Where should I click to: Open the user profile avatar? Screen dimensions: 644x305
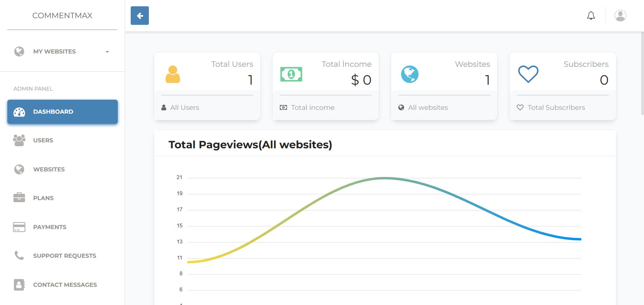(620, 16)
